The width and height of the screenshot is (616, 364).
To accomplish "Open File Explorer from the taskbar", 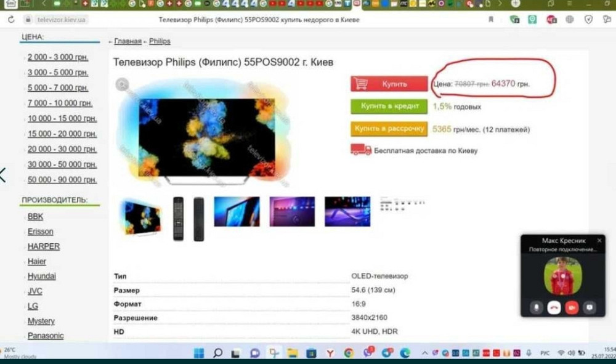I will point(293,353).
